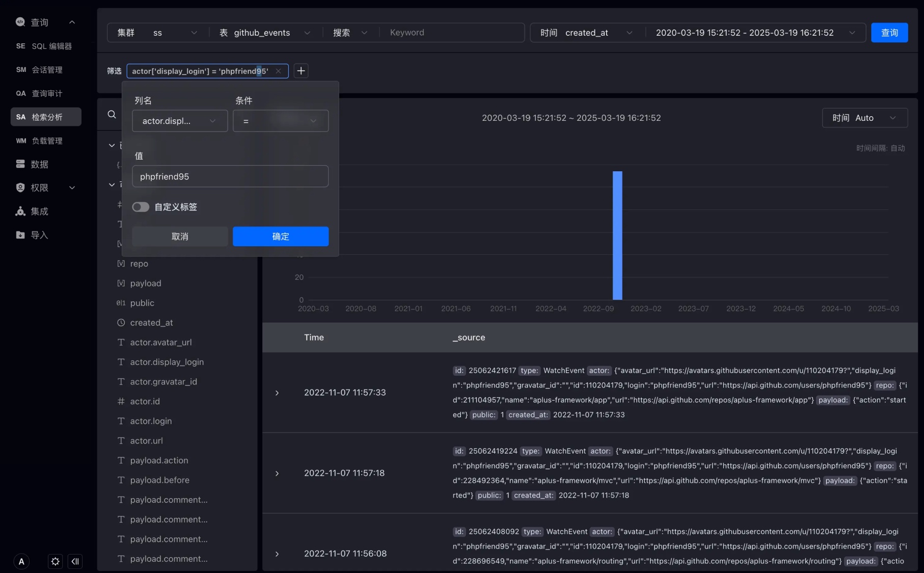Image resolution: width=924 pixels, height=573 pixels.
Task: Open 负载管理 menu item
Action: (46, 141)
